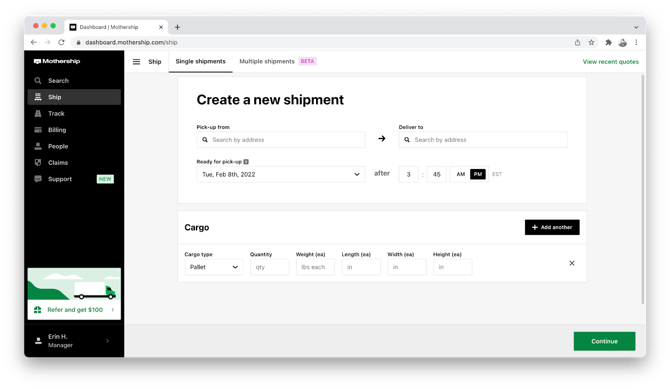
Task: Select PM for pick-up time
Action: coord(478,174)
